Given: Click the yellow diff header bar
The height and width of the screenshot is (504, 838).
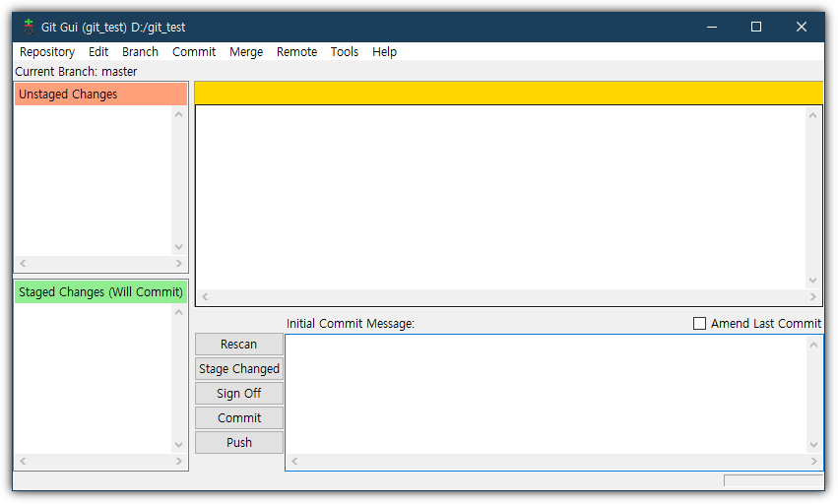Looking at the screenshot, I should point(509,93).
